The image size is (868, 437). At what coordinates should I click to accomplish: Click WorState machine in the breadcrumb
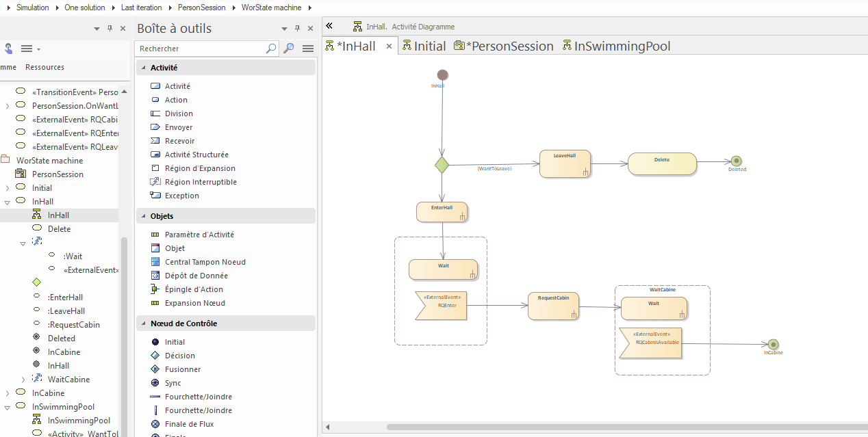point(273,8)
